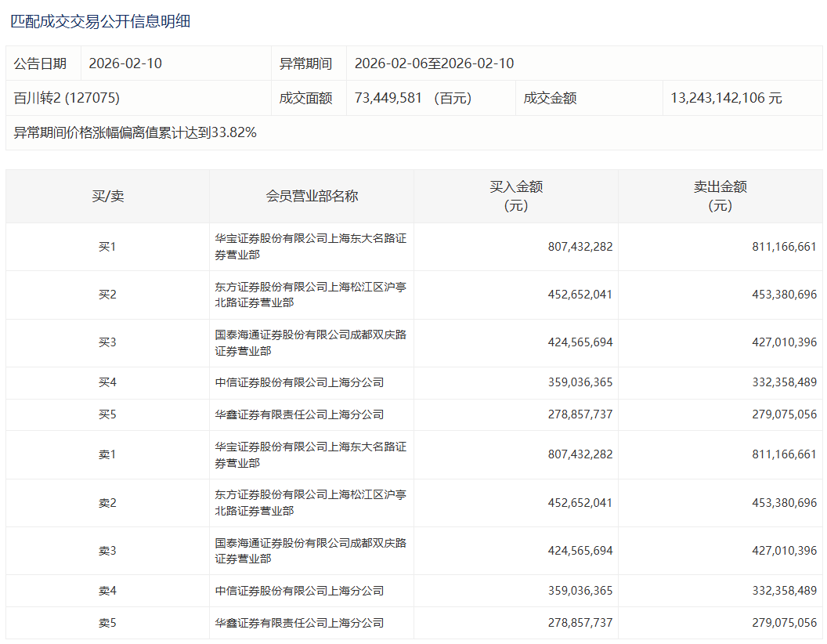Click the 会员营业部名称 column header
This screenshot has width=827, height=644.
[x=312, y=196]
